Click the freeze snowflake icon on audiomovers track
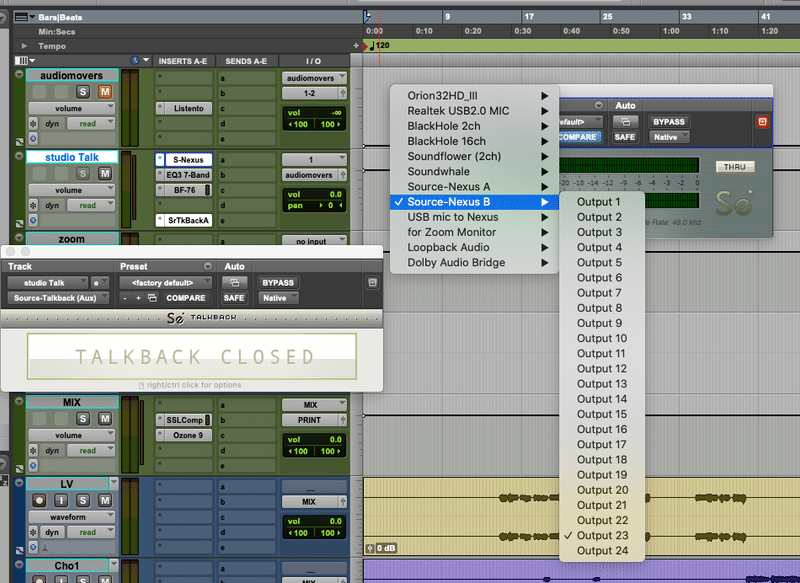 coord(33,123)
